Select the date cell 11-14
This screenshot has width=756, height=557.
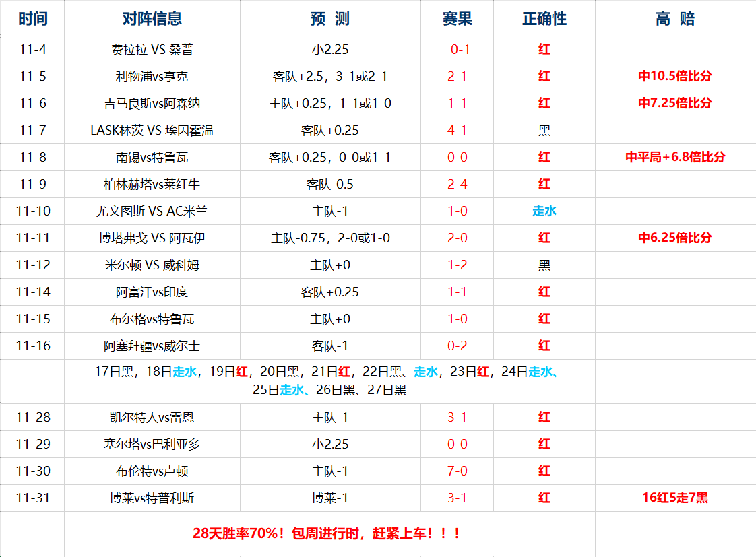33,292
